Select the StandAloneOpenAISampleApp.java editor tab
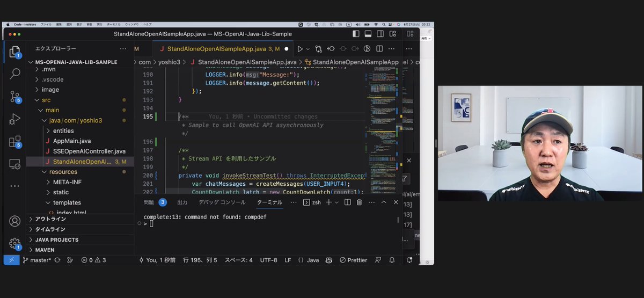Screen dimensions: 644x298 coord(222,48)
